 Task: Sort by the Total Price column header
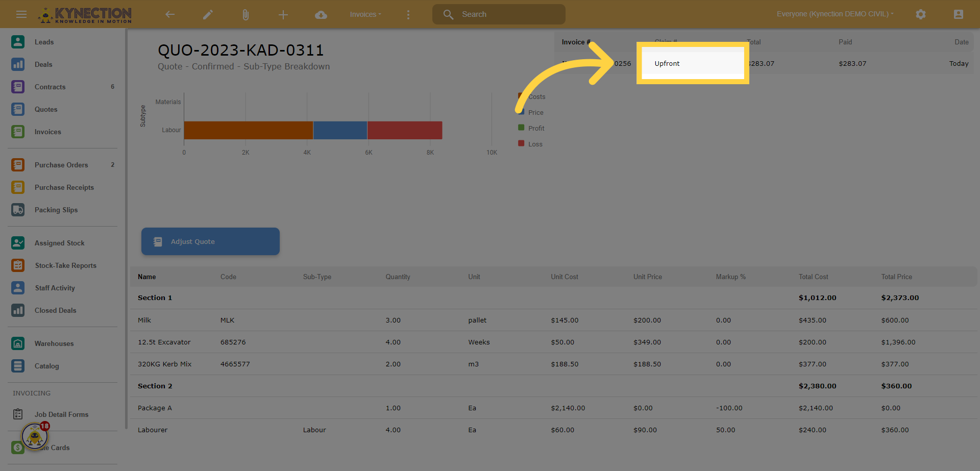(x=896, y=277)
